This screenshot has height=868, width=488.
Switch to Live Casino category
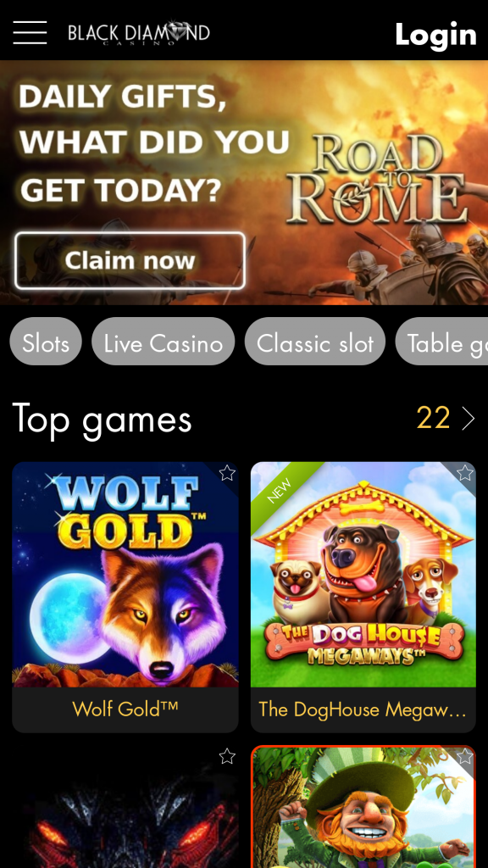tap(164, 342)
